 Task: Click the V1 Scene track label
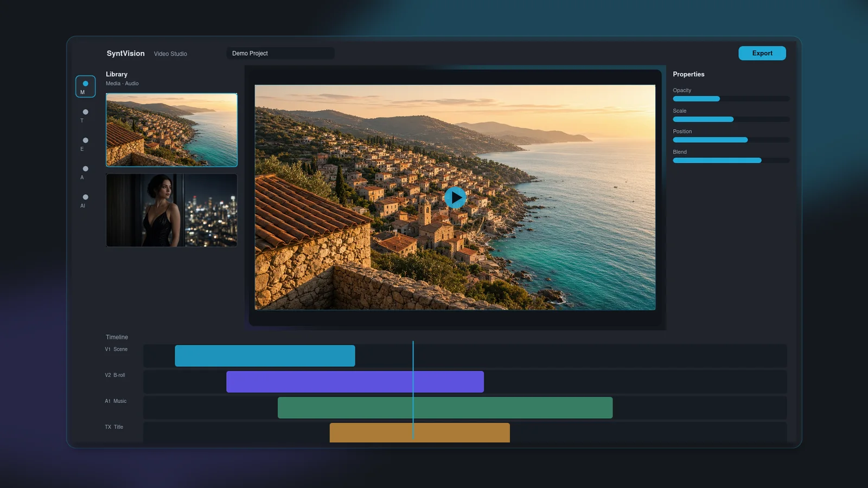point(116,349)
